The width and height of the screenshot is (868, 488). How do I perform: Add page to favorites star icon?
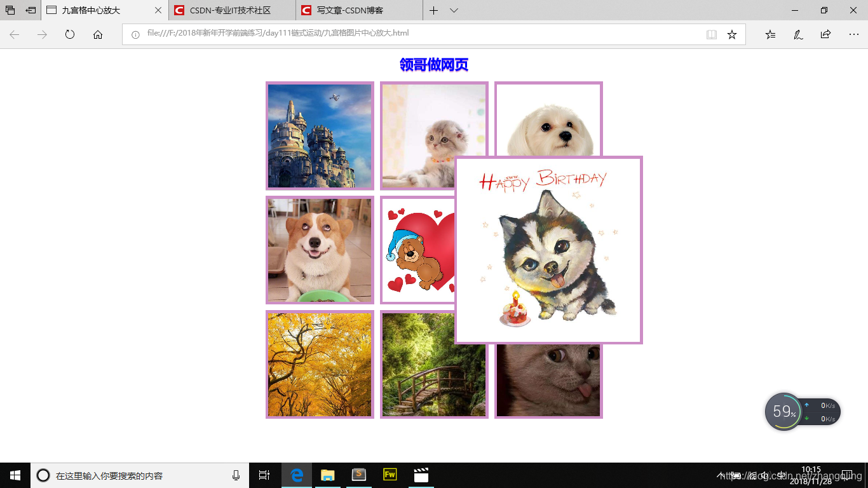(x=732, y=34)
